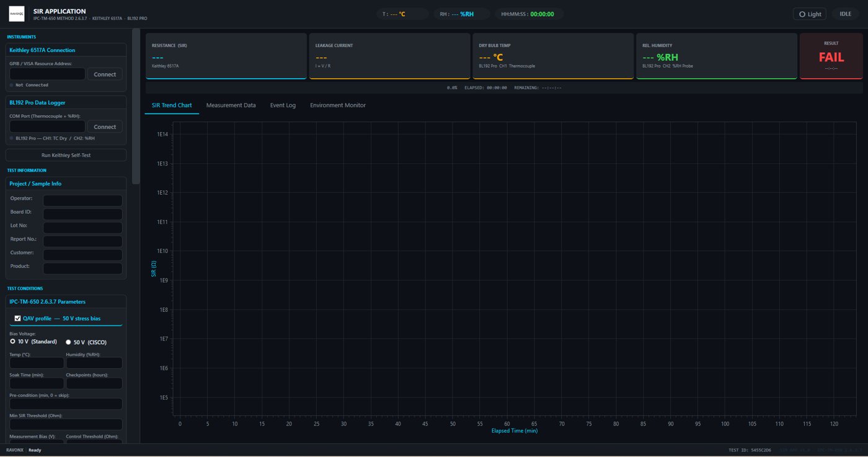Click the HH:MM:SS timer in header
Screen dimensions: 868x457
pyautogui.click(x=528, y=14)
